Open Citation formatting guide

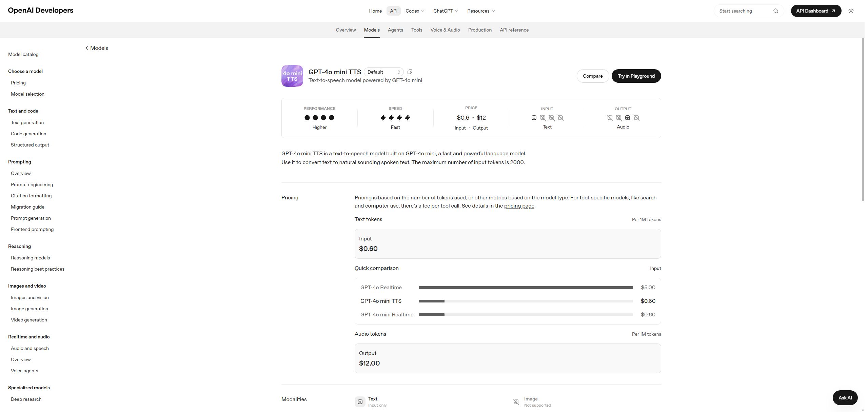[x=31, y=196]
